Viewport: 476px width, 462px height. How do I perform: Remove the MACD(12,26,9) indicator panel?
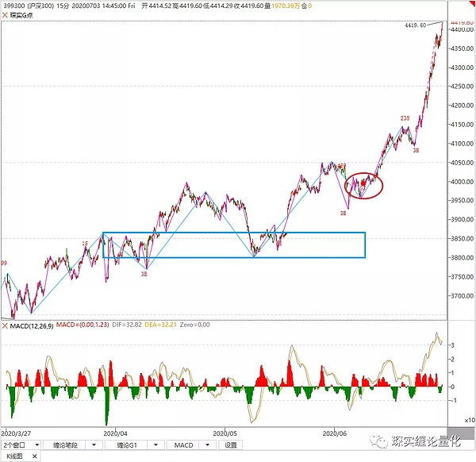[x=5, y=325]
